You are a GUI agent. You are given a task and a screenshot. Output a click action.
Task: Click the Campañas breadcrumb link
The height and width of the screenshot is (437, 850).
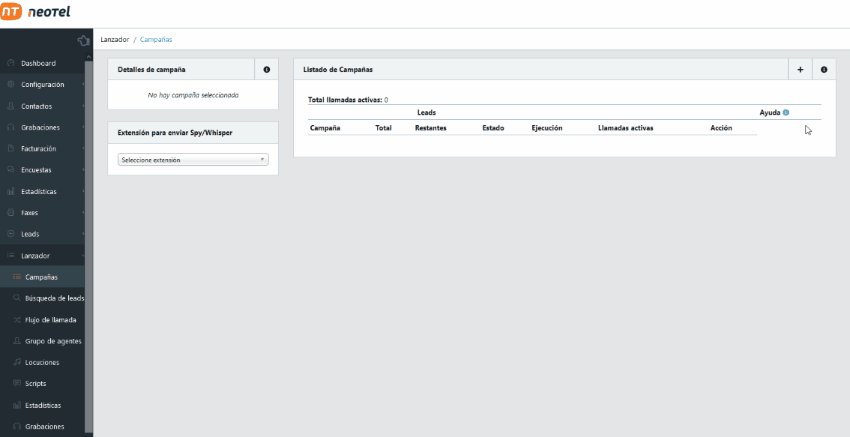click(156, 40)
